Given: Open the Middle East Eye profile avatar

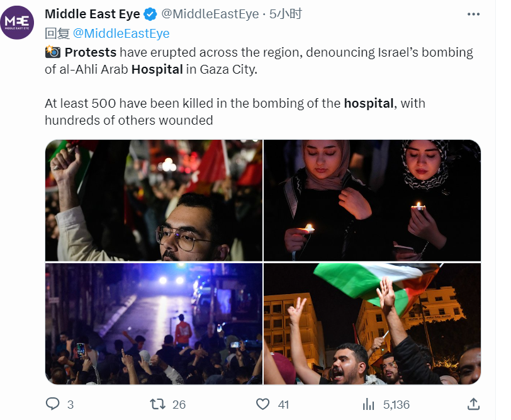Looking at the screenshot, I should 17,22.
